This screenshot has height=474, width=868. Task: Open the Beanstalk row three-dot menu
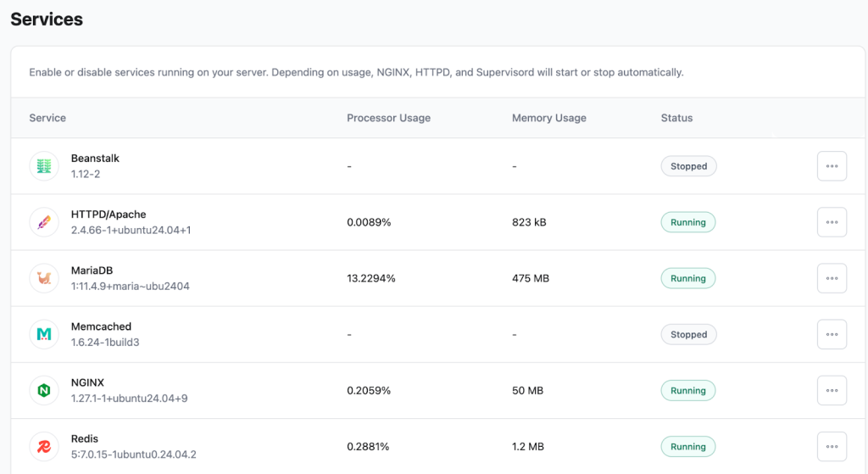point(831,166)
